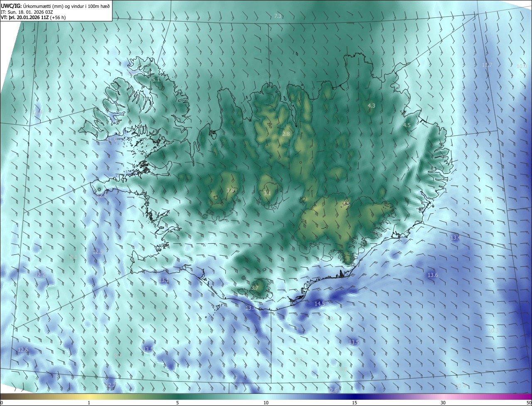Click the 5.1 value in the Westfjords
This screenshot has width=532, height=406.
click(156, 79)
